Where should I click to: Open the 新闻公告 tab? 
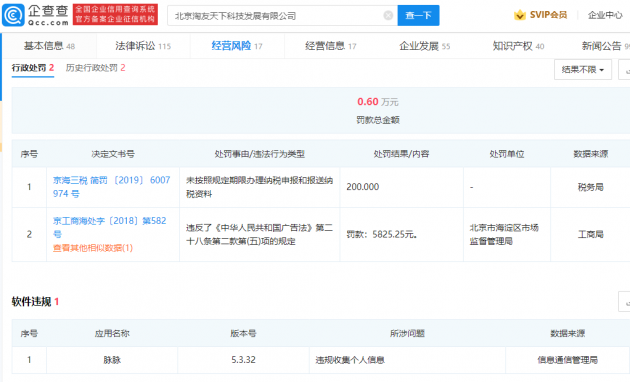point(605,46)
